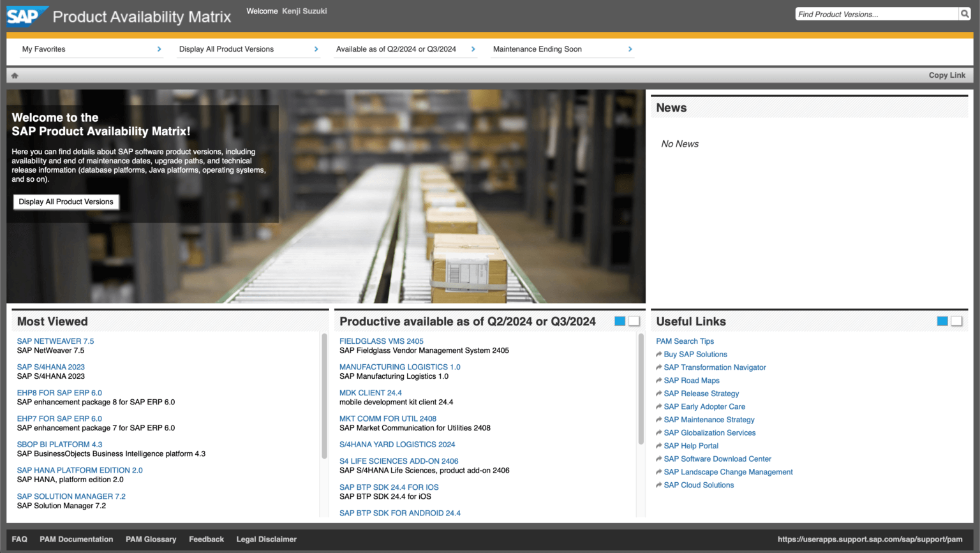The width and height of the screenshot is (980, 553).
Task: Open the FAQ from the footer menu
Action: (19, 539)
